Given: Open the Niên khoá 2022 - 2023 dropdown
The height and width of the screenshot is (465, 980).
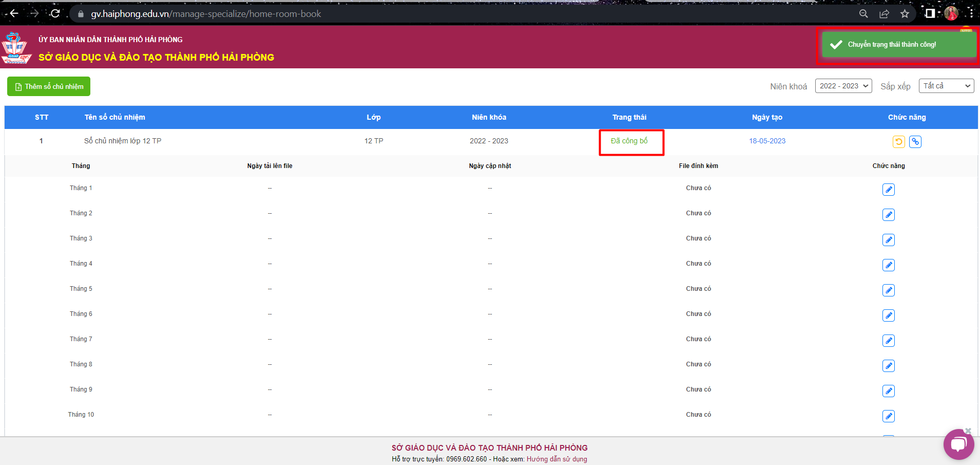Looking at the screenshot, I should (843, 86).
